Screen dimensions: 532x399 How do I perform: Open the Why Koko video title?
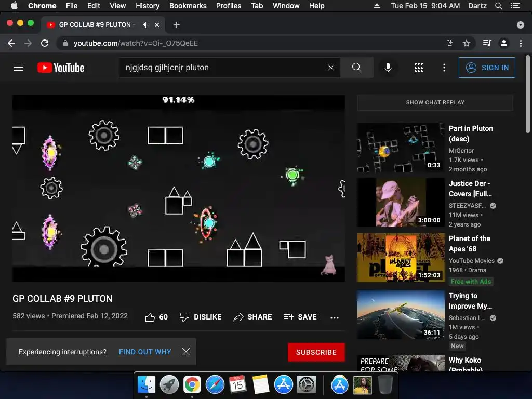(x=465, y=365)
